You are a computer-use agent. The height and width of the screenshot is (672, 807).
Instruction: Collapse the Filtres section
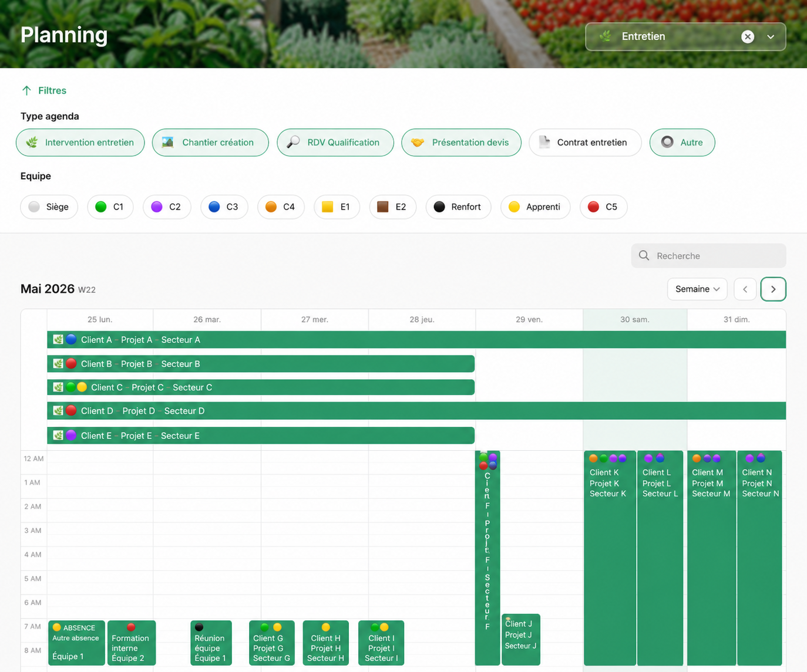[x=44, y=90]
